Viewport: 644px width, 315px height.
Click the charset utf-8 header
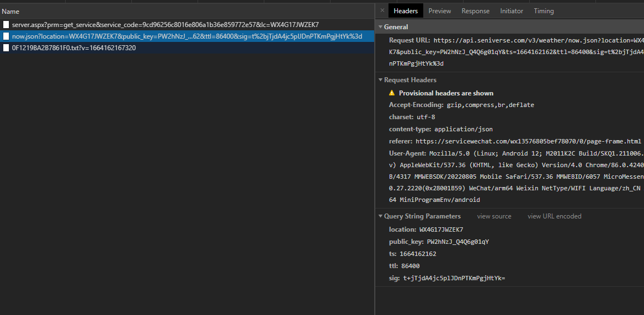pos(412,117)
